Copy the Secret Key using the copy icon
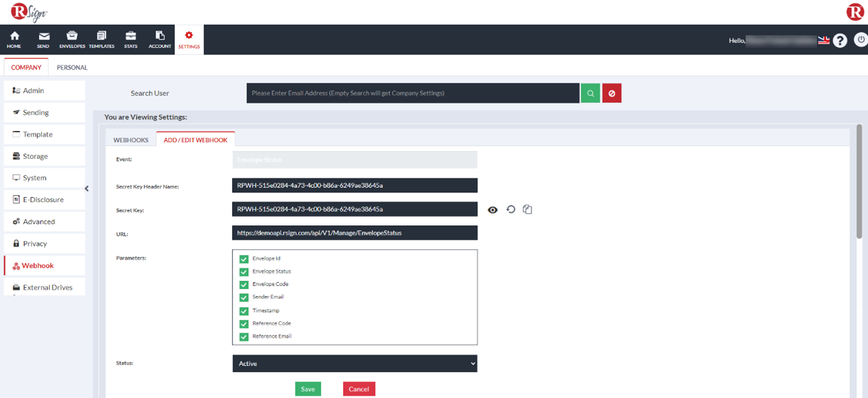The height and width of the screenshot is (398, 868). pos(527,209)
